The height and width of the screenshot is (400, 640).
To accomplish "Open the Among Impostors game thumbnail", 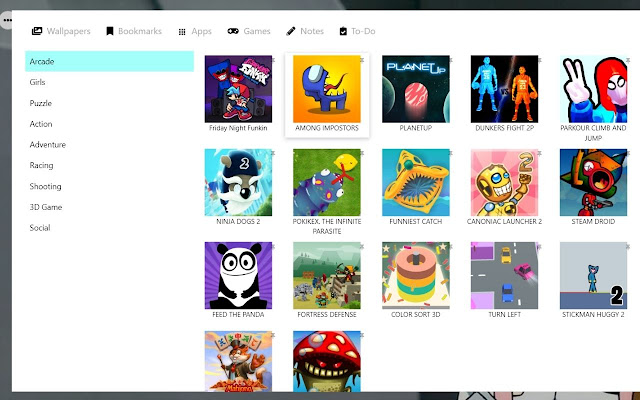I will coord(327,89).
